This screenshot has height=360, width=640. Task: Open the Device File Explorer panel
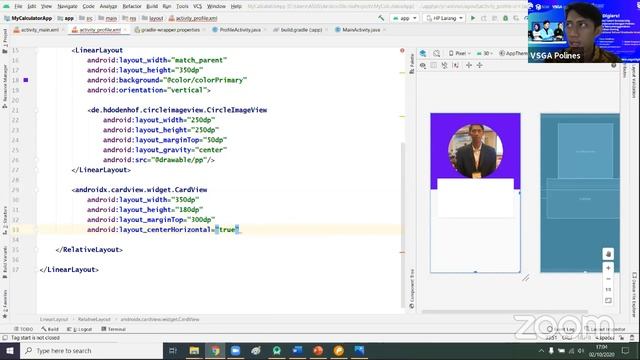click(634, 295)
